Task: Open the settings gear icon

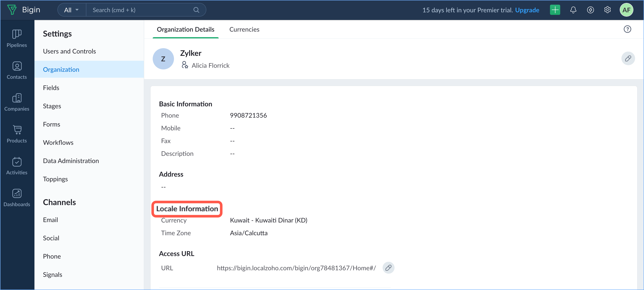Action: pos(607,10)
